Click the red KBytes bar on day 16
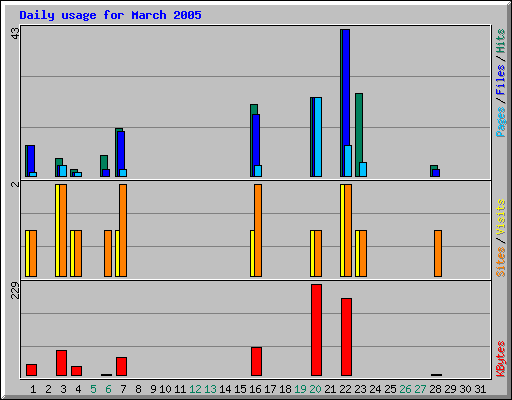The width and height of the screenshot is (512, 400). click(256, 362)
